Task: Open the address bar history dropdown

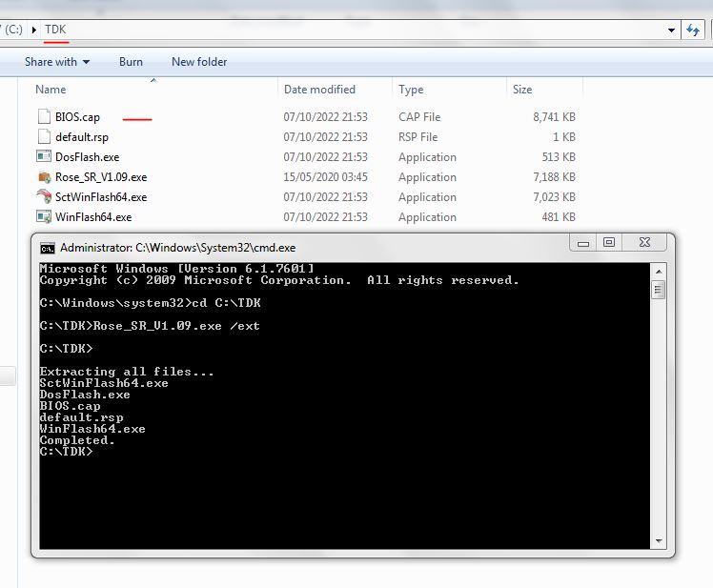Action: pyautogui.click(x=672, y=30)
